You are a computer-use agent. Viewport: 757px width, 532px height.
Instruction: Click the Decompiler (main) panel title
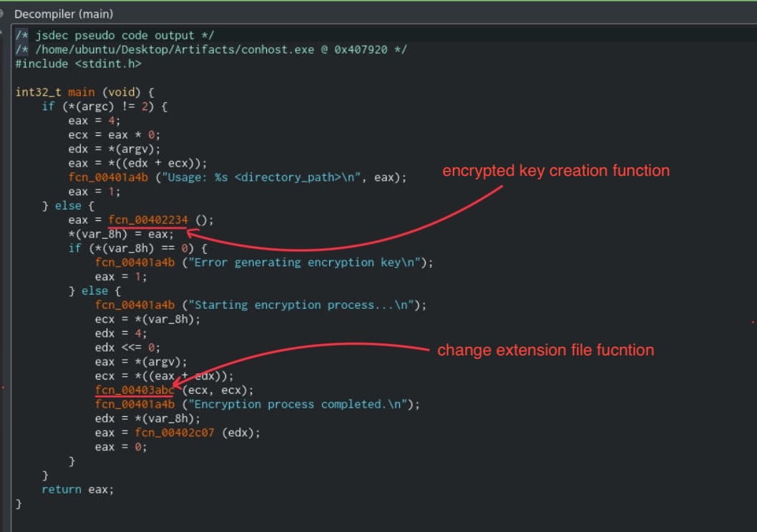point(64,14)
